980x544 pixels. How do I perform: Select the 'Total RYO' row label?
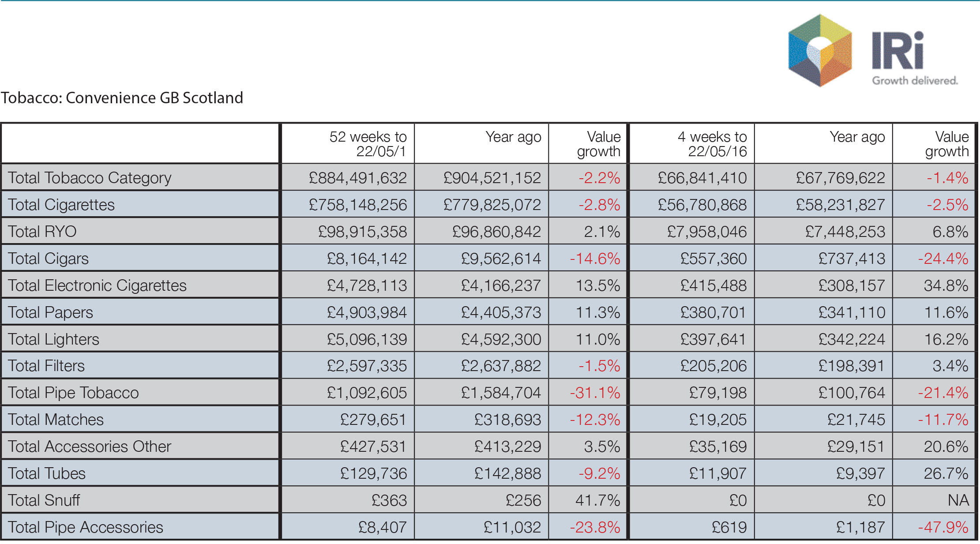click(42, 232)
